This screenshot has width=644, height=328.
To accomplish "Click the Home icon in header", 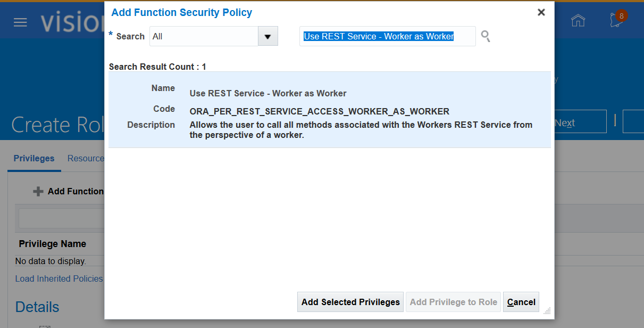I will [x=578, y=21].
